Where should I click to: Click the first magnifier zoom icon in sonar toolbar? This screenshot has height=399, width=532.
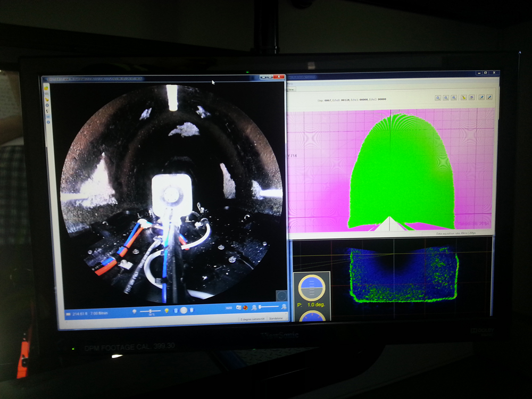438,98
